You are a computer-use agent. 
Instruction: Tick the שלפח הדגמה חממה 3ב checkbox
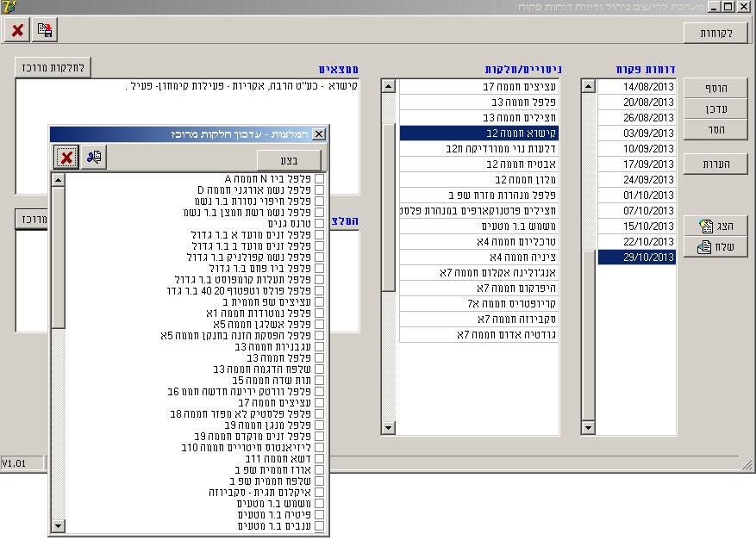(319, 369)
